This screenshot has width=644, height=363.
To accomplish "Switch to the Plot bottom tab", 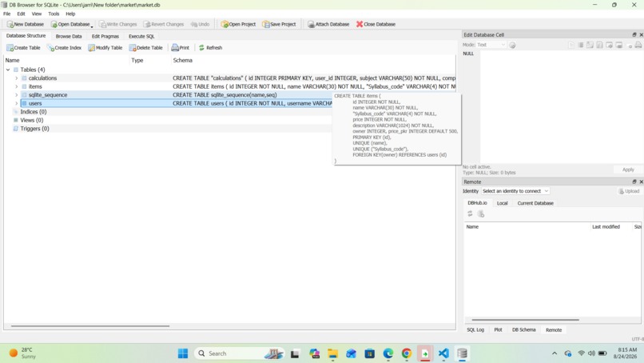I will (499, 329).
